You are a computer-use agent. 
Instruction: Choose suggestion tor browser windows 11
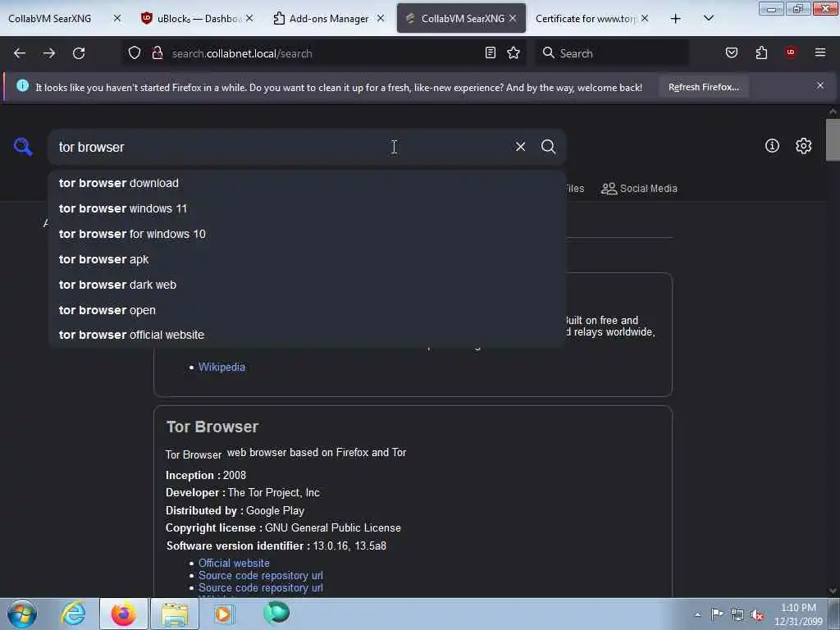tap(307, 208)
